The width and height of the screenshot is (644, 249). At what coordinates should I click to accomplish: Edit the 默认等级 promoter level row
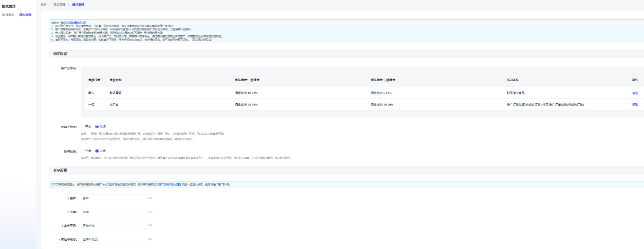pos(635,93)
